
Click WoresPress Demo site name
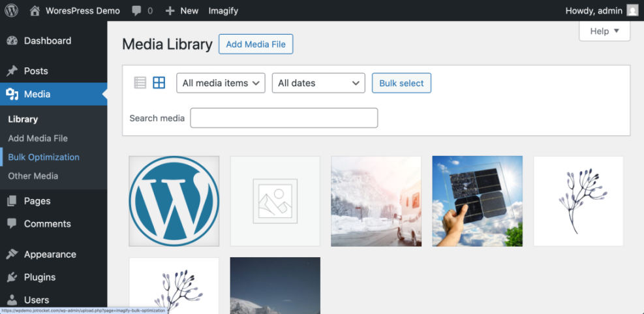point(83,11)
